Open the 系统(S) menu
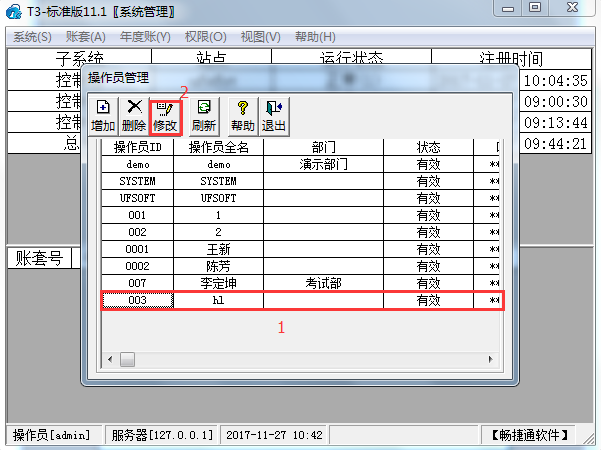The width and height of the screenshot is (601, 450). click(x=32, y=37)
